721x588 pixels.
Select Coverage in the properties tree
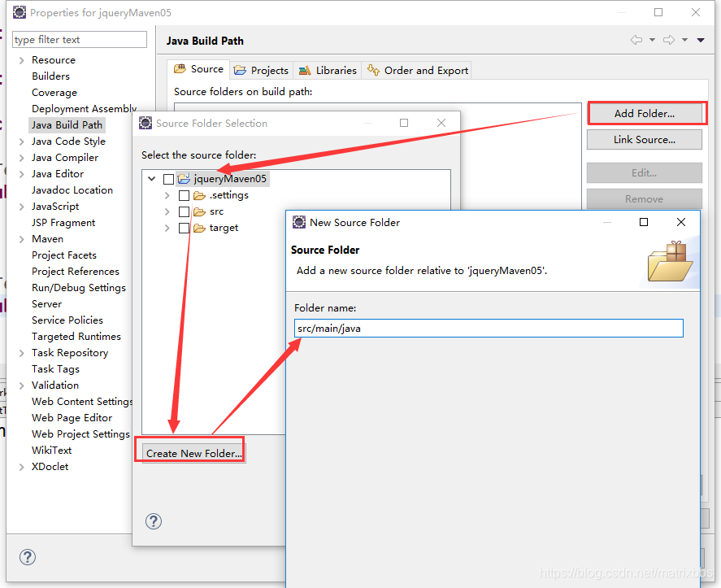tap(54, 93)
